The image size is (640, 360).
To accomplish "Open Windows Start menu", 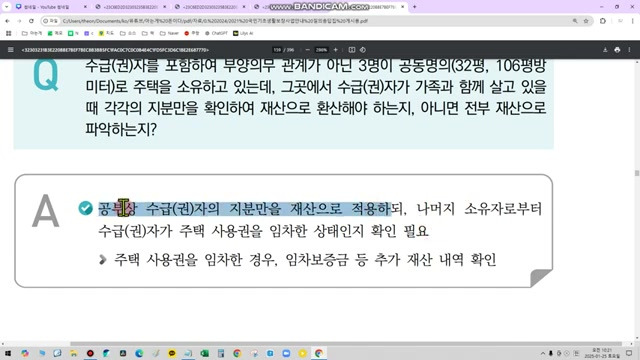I will pos(8,353).
